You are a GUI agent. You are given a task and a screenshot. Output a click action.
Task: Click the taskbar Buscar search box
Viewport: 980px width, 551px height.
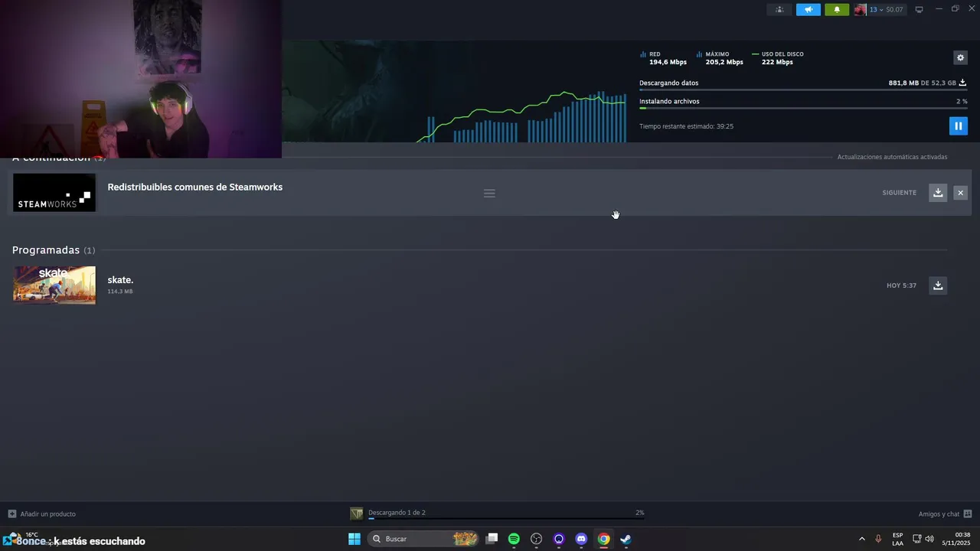[424, 539]
